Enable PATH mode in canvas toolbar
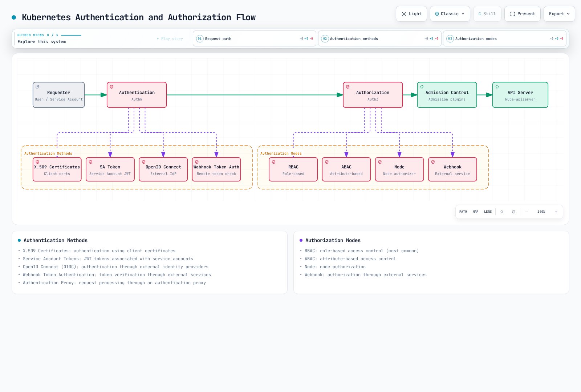 [463, 212]
